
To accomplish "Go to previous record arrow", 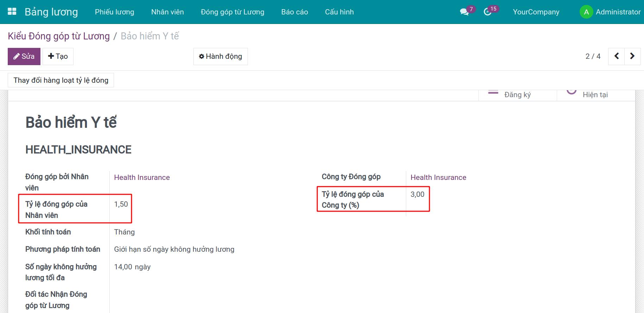I will tap(616, 56).
